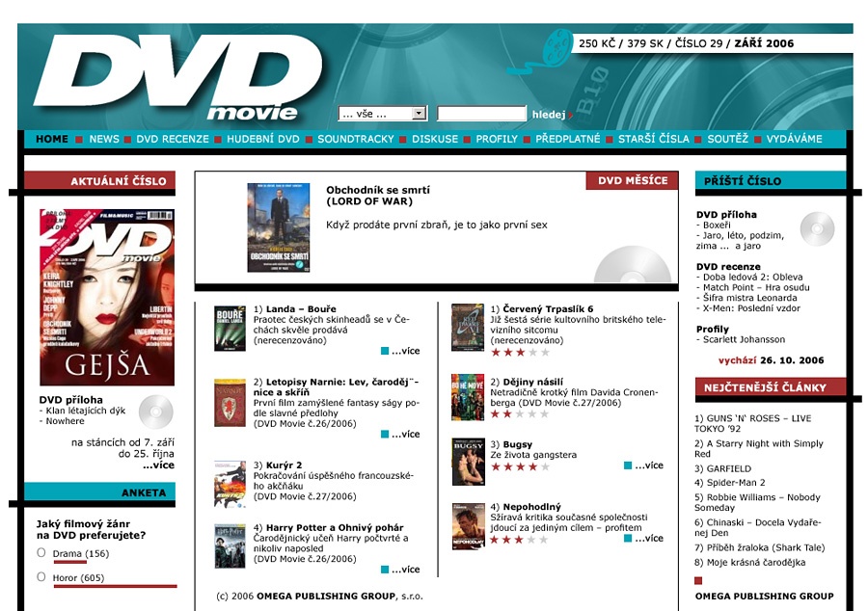This screenshot has width=868, height=611.
Task: Open the Spider-Man 2 article
Action: pyautogui.click(x=730, y=483)
